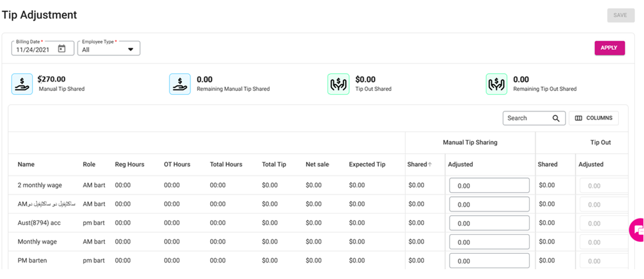The image size is (644, 279).
Task: Click the SAVE button
Action: (621, 15)
